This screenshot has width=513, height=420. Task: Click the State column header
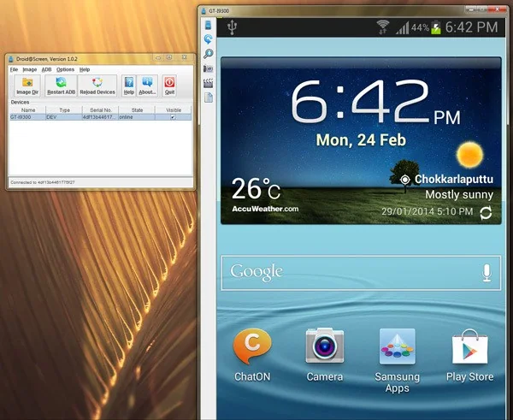137,110
